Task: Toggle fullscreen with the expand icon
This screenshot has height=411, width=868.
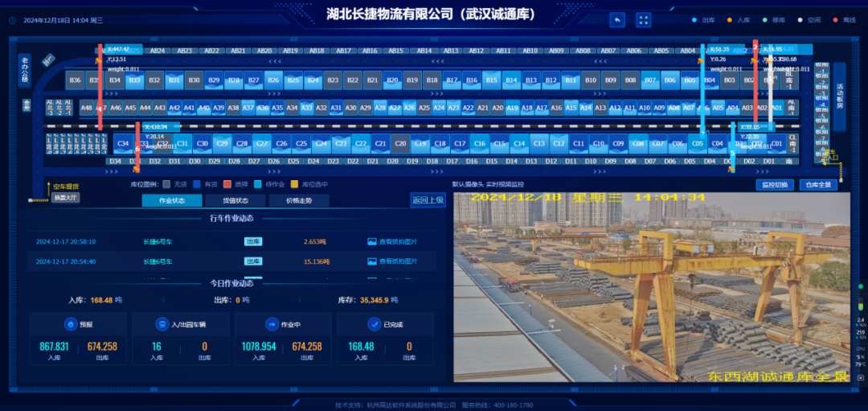Action: (x=643, y=20)
